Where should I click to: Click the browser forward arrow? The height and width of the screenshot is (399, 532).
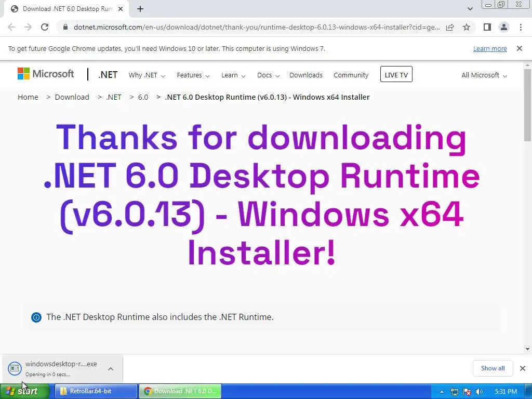point(28,27)
